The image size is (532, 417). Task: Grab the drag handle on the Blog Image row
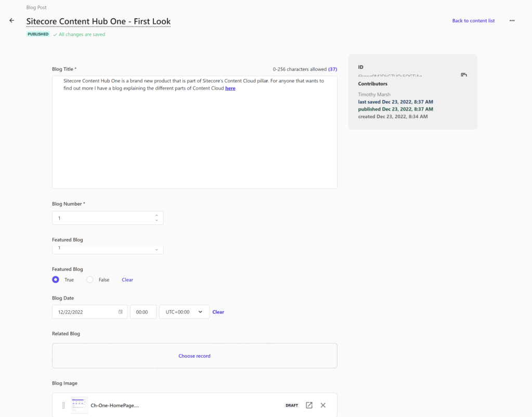pyautogui.click(x=64, y=405)
